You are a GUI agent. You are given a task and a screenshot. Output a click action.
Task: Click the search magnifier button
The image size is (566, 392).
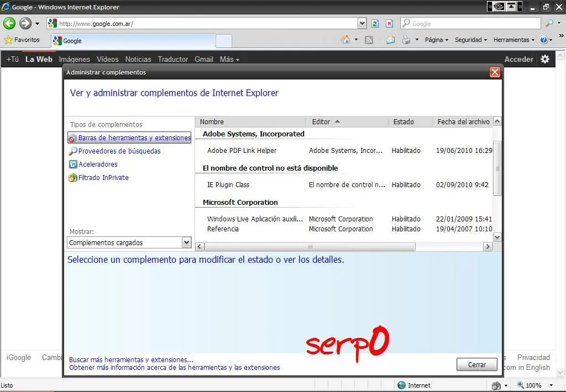tap(549, 23)
